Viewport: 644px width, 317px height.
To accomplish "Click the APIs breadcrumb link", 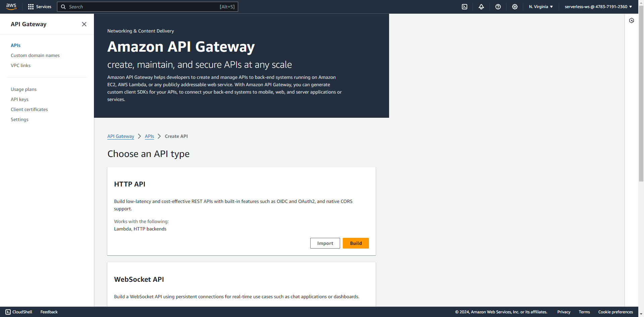I will point(149,136).
